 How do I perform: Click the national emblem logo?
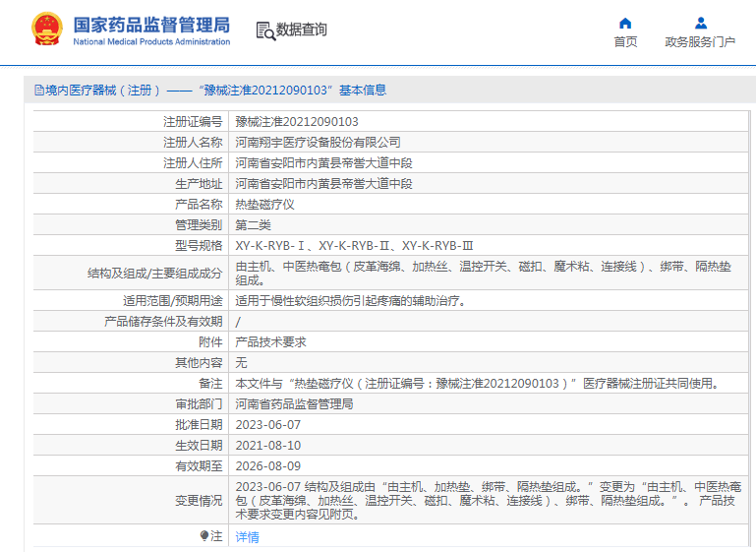click(47, 29)
